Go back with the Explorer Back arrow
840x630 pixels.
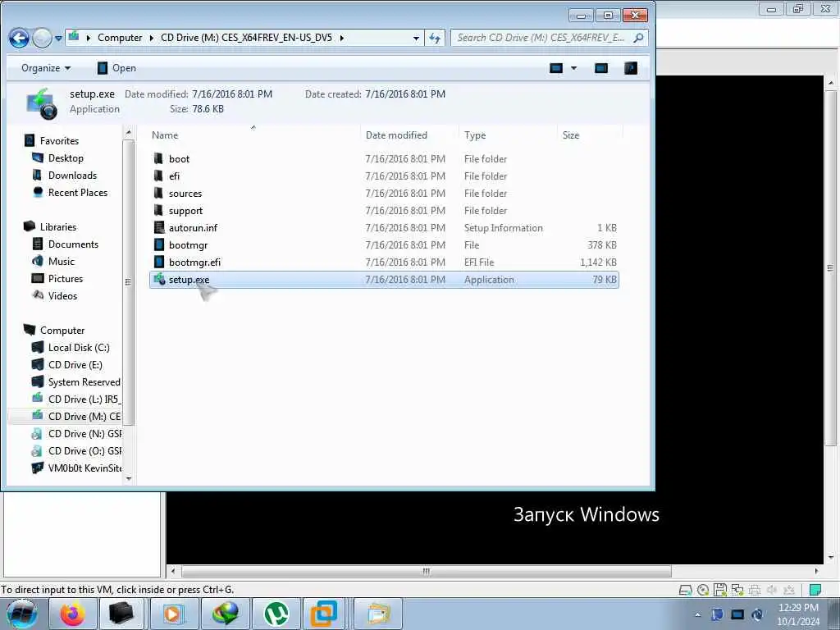tap(19, 38)
